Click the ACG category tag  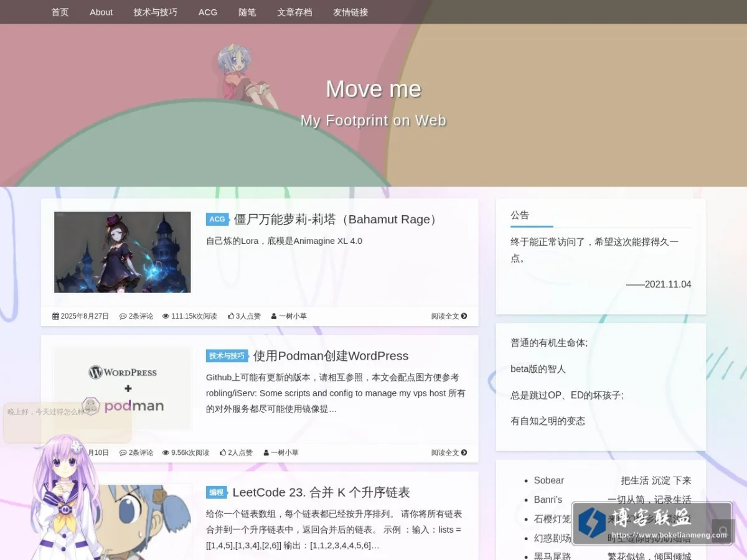click(x=217, y=219)
